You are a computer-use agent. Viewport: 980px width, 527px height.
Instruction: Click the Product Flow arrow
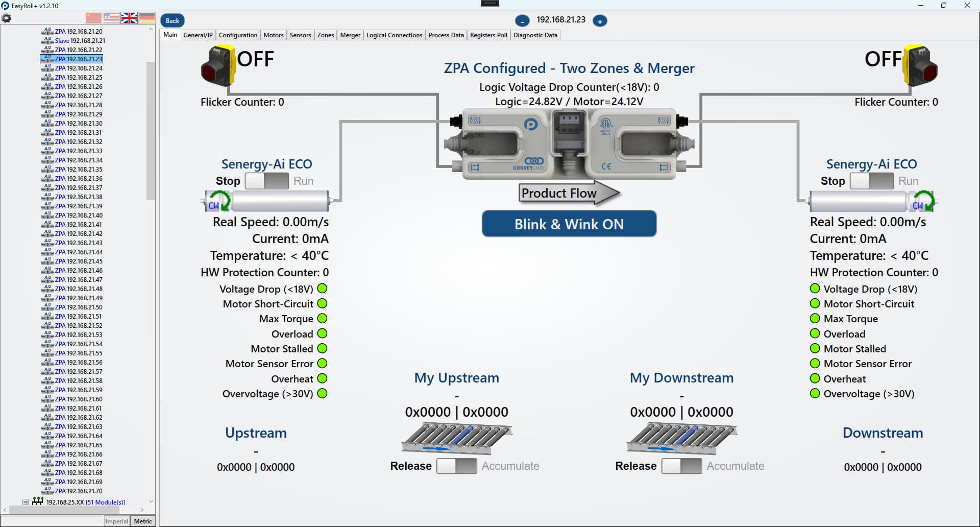(x=569, y=193)
